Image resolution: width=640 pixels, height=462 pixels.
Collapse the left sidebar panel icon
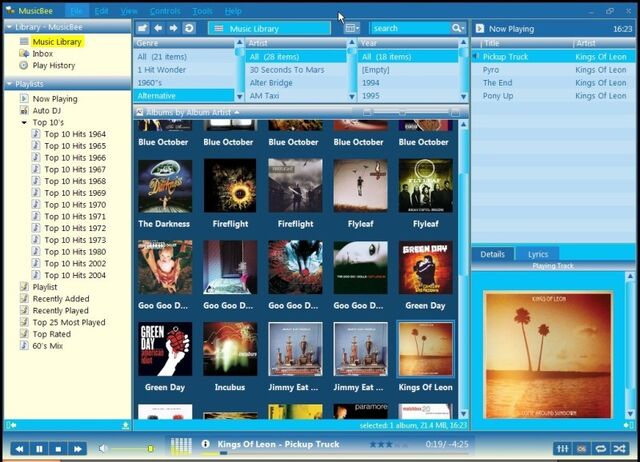pyautogui.click(x=11, y=425)
